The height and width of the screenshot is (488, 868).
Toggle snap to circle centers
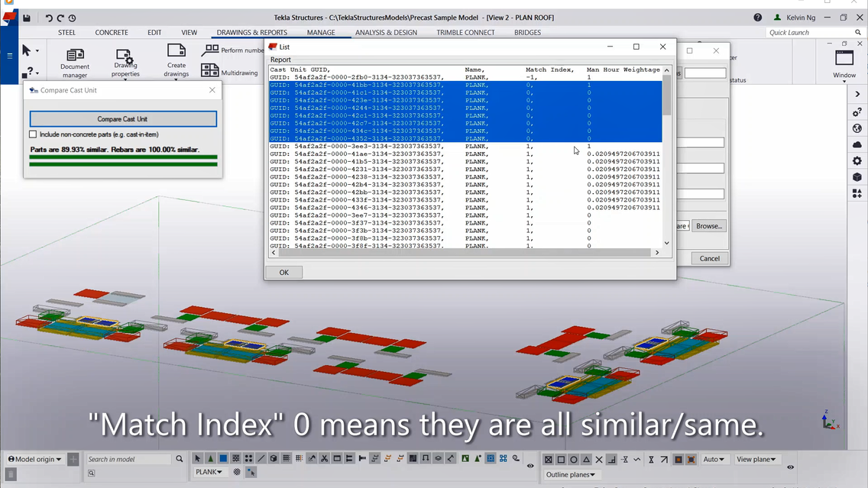pos(574,459)
